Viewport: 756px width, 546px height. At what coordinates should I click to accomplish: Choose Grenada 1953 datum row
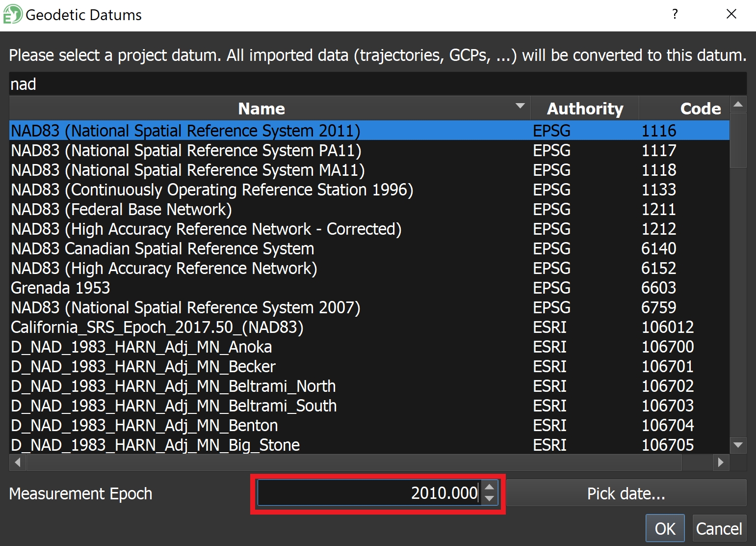point(61,288)
